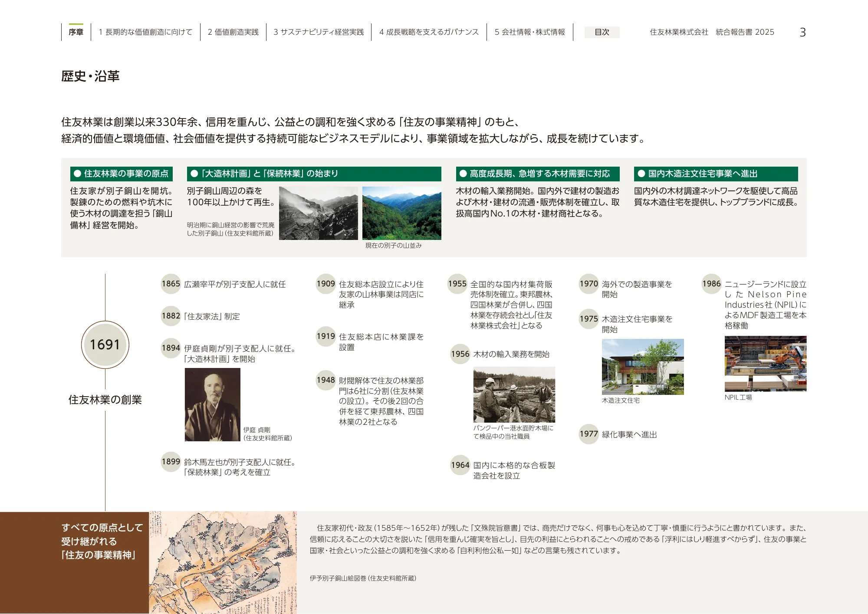Select the 1894 year marker

(x=171, y=348)
